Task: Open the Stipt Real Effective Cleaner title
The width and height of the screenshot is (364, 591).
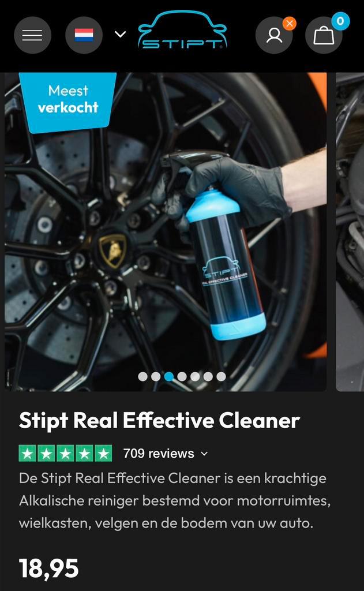Action: [x=159, y=421]
